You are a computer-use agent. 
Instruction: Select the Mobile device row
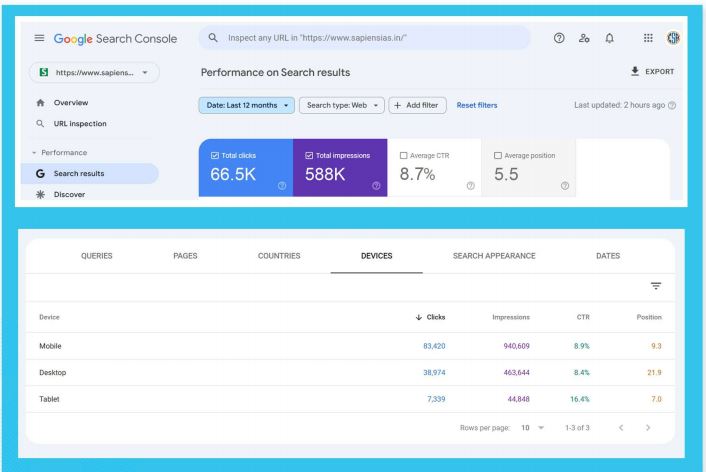[350, 346]
